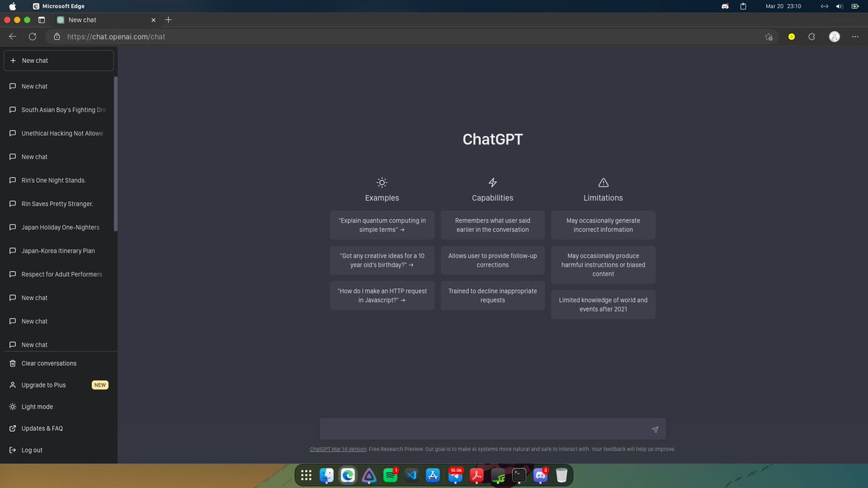
Task: Open App Store from the dock
Action: coord(433,475)
